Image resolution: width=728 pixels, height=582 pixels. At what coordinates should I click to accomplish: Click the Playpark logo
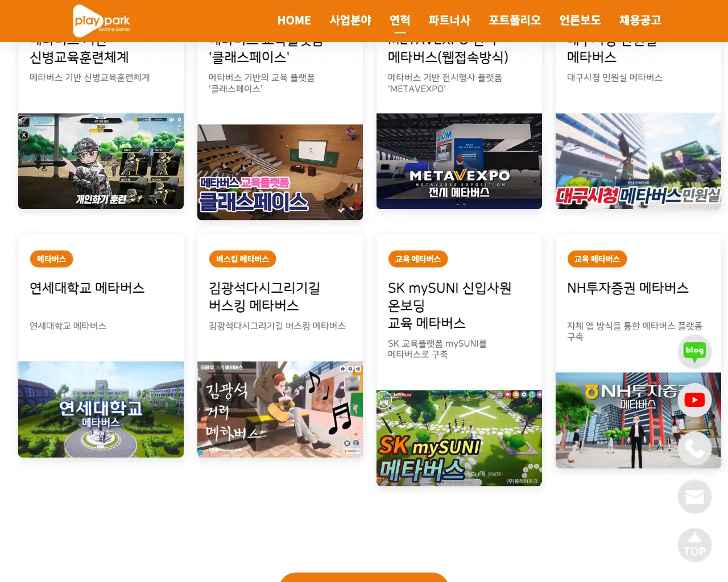click(x=102, y=20)
